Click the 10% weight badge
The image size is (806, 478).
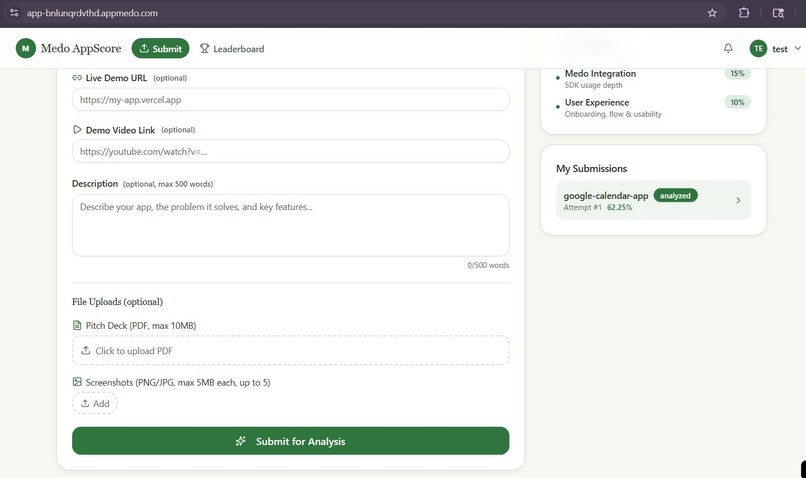737,102
